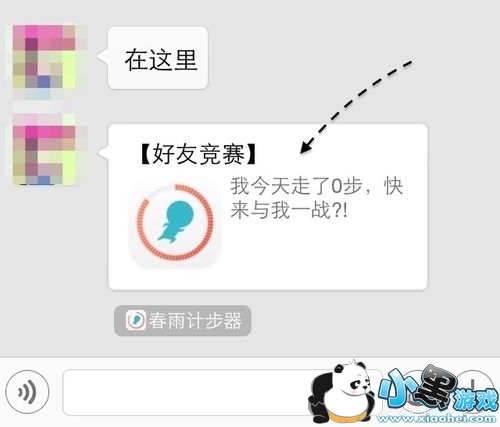Click the panda mascot watermark
This screenshot has width=500, height=427.
(x=342, y=392)
